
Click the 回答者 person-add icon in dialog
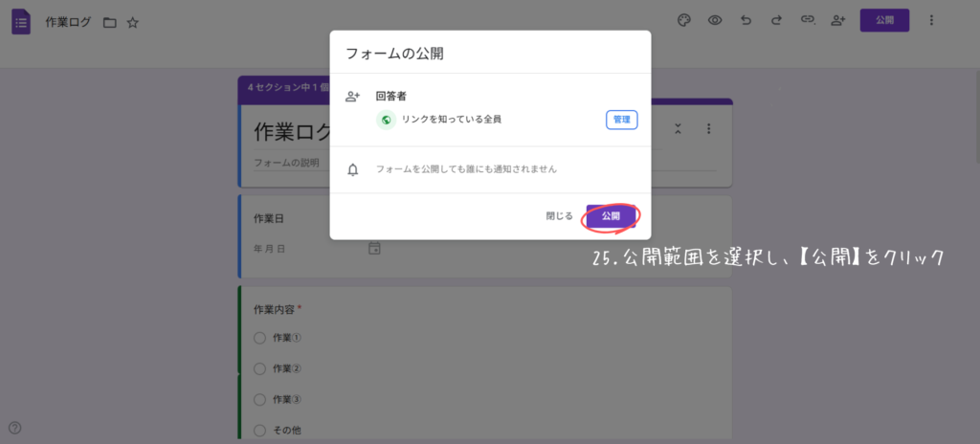(x=353, y=97)
